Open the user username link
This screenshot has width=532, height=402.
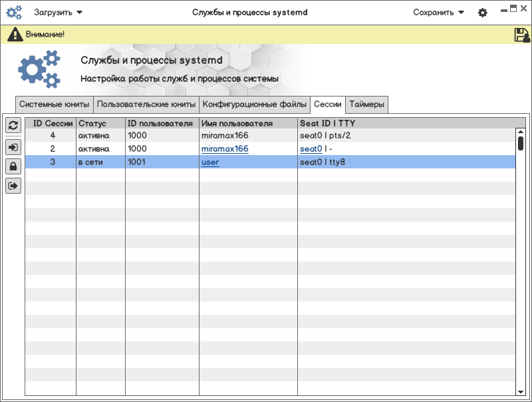pyautogui.click(x=210, y=162)
